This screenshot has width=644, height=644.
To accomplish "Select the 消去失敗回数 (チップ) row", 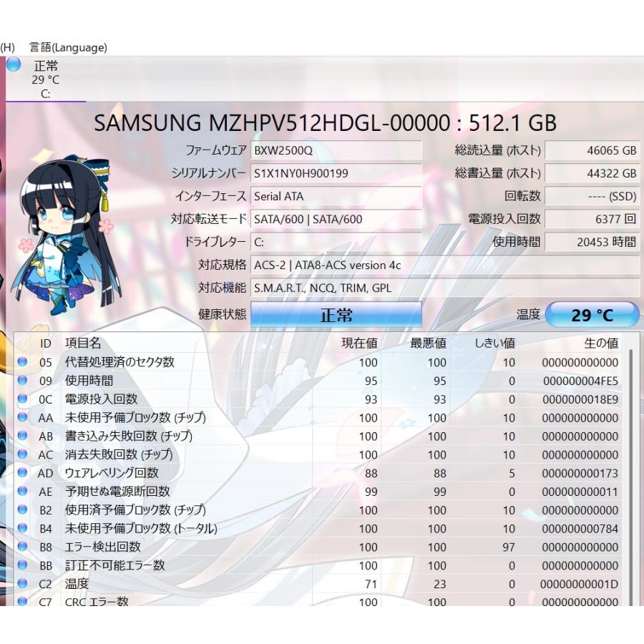I will pos(119,454).
